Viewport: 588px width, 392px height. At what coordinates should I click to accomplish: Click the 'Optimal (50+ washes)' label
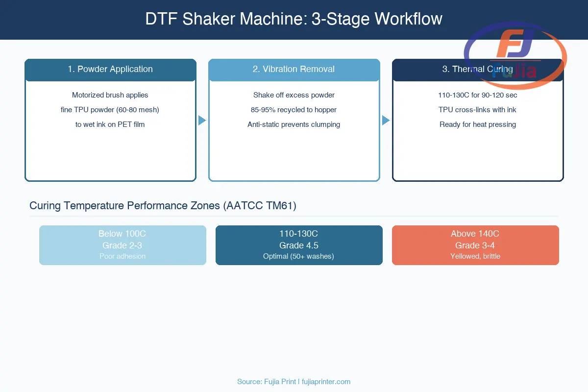pyautogui.click(x=299, y=256)
